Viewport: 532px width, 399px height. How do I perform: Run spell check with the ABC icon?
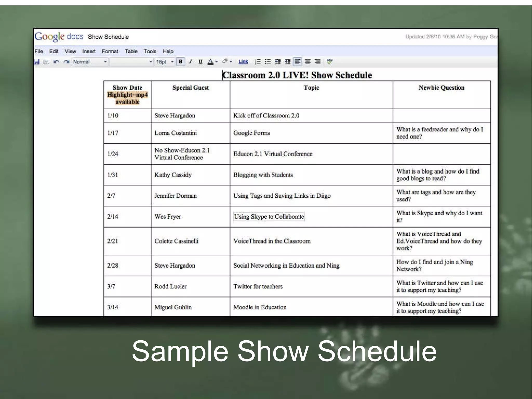click(x=330, y=62)
